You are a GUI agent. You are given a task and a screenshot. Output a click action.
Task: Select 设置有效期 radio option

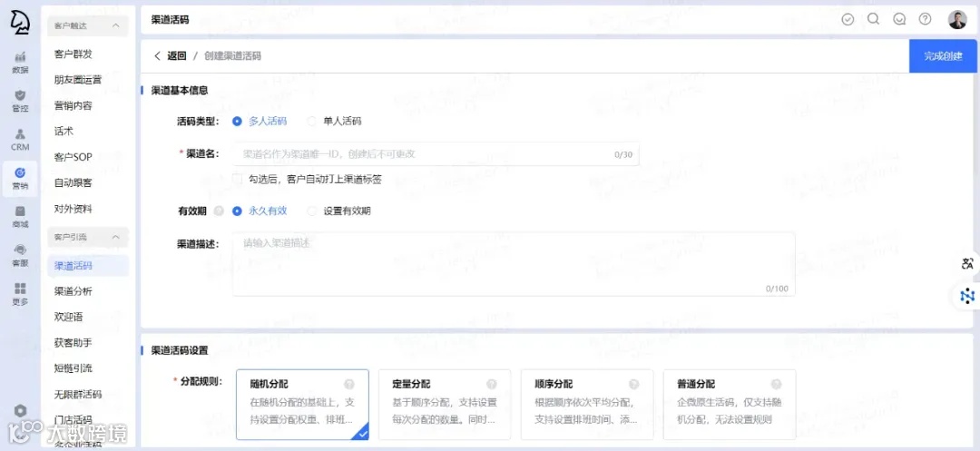pos(311,211)
